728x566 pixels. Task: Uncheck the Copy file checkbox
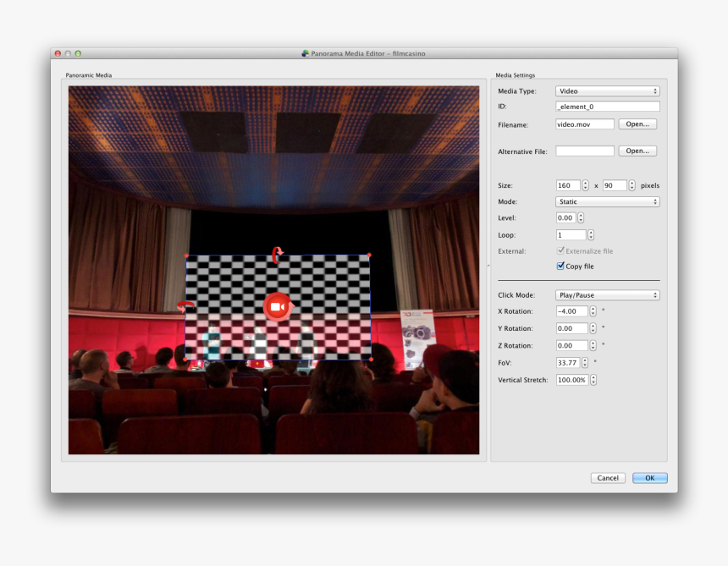tap(560, 266)
